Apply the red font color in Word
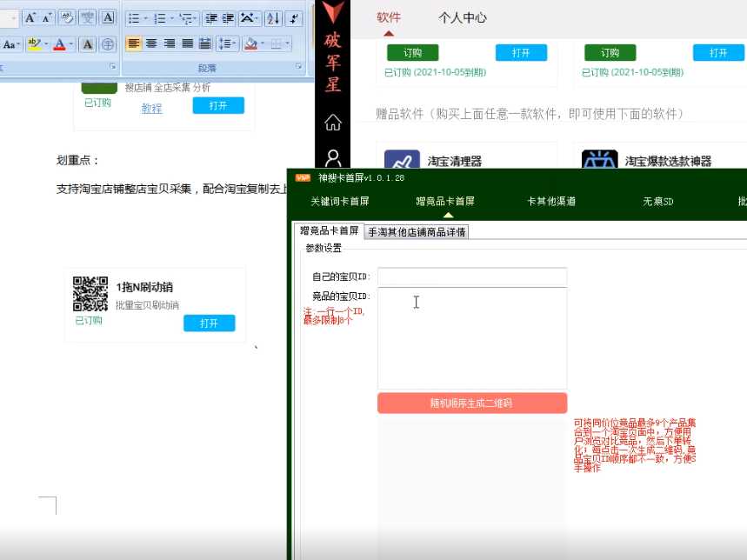747x560 pixels. [x=59, y=44]
